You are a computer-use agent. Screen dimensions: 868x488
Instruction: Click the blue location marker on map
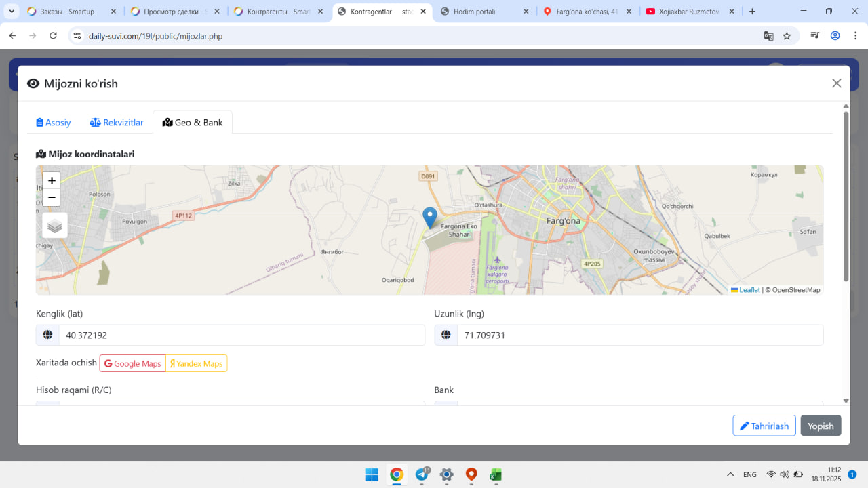point(429,217)
